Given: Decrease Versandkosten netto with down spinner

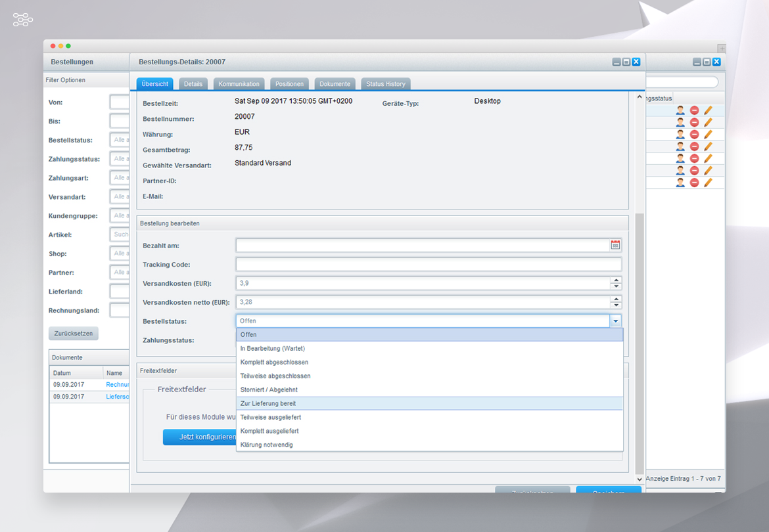Looking at the screenshot, I should tap(616, 305).
